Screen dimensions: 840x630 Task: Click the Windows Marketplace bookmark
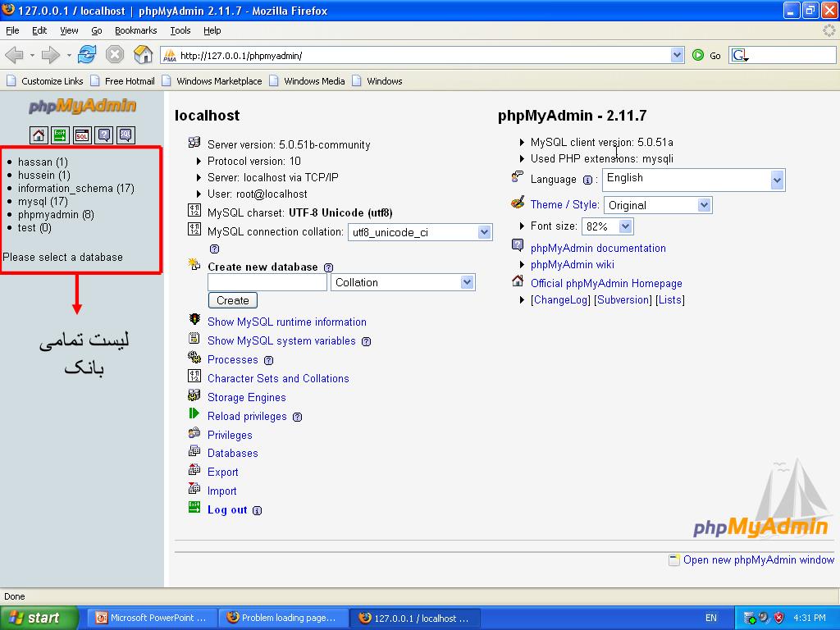click(x=212, y=81)
